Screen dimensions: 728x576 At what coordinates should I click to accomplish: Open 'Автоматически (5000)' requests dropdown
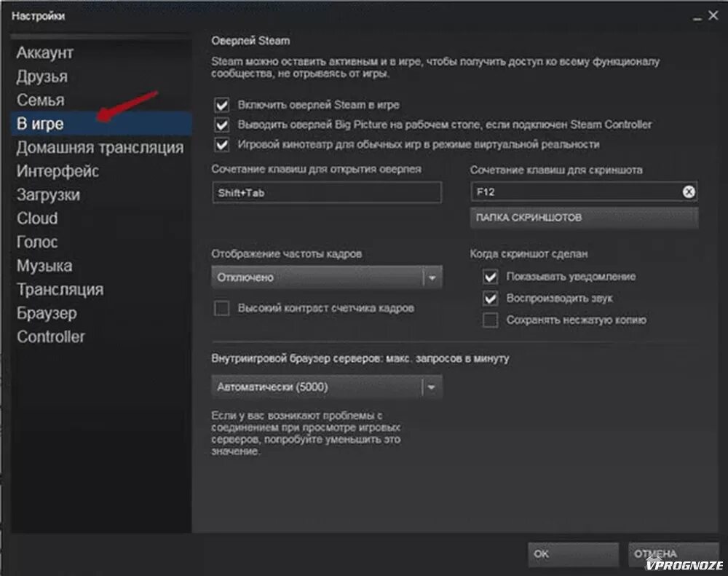(x=326, y=387)
